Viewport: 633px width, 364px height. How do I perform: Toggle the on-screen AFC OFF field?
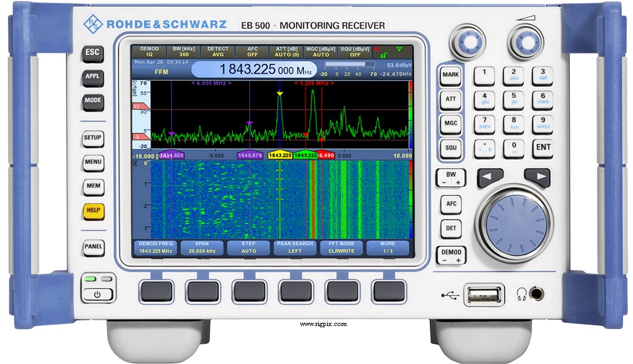(253, 52)
